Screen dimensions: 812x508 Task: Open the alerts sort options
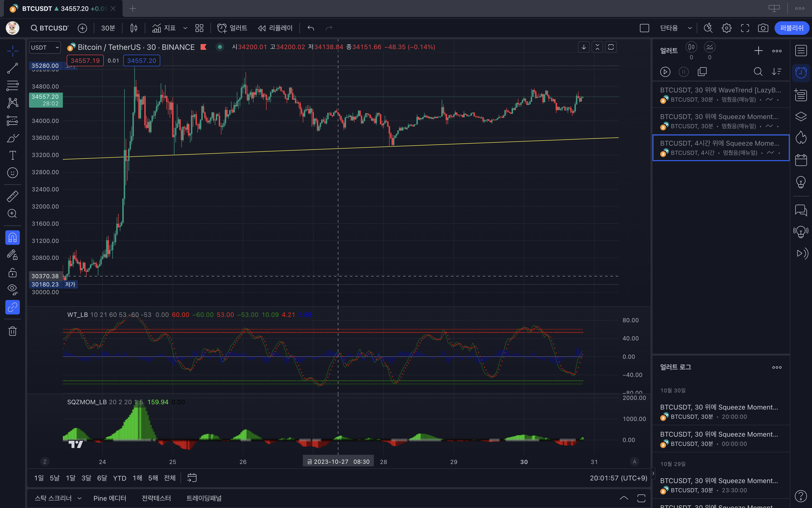click(776, 72)
